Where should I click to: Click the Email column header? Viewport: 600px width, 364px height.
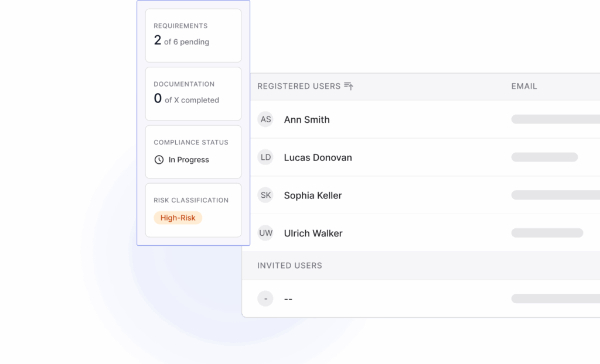click(x=523, y=85)
